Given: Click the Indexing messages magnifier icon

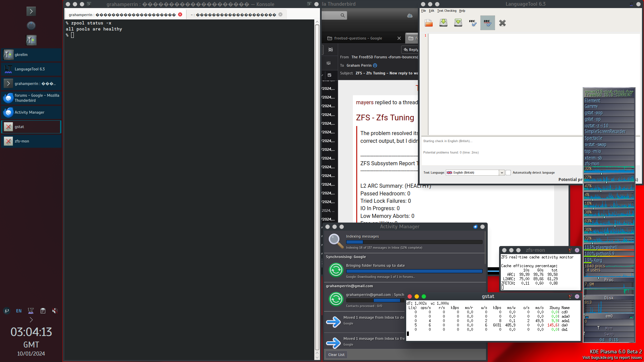Looking at the screenshot, I should point(336,241).
